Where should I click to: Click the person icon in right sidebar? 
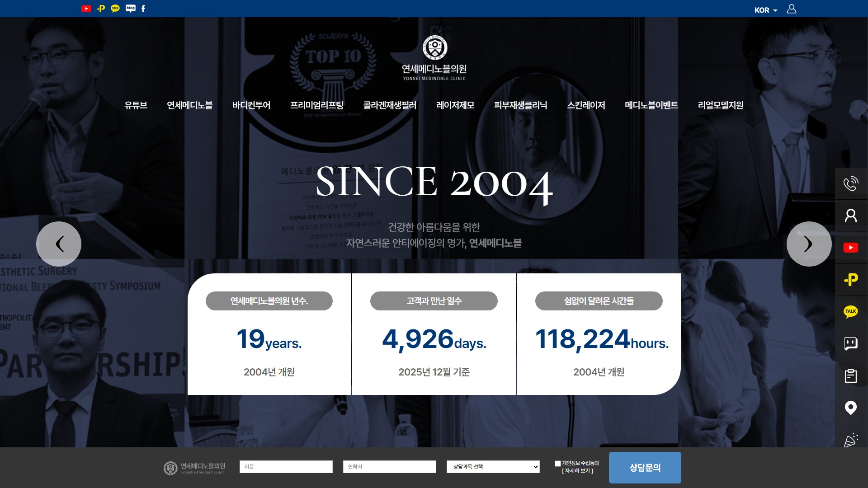(x=851, y=216)
